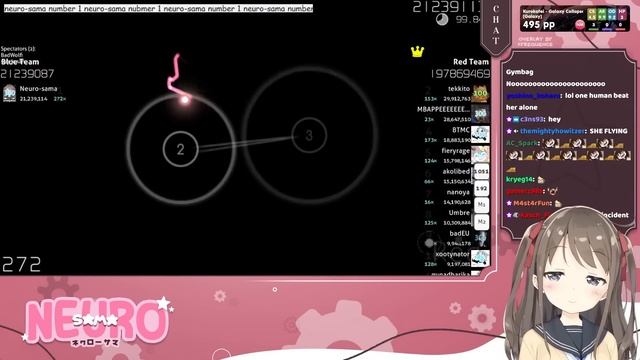Click the nanoya leaderboard name
The image size is (640, 360).
click(x=458, y=192)
